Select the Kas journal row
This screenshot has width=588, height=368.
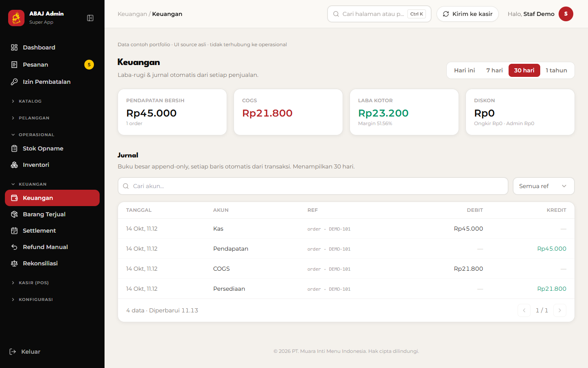point(346,229)
